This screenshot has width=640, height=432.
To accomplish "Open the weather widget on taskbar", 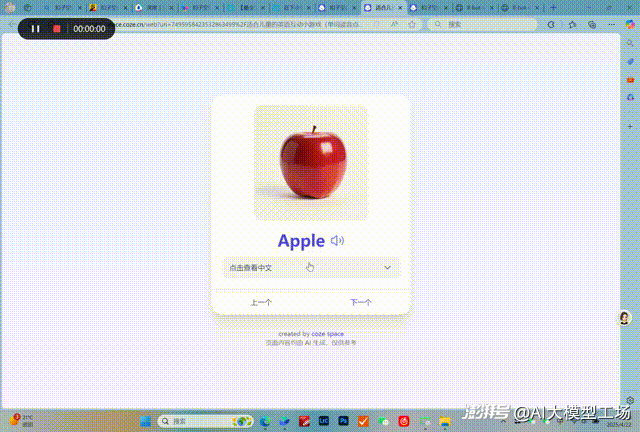I will (20, 421).
